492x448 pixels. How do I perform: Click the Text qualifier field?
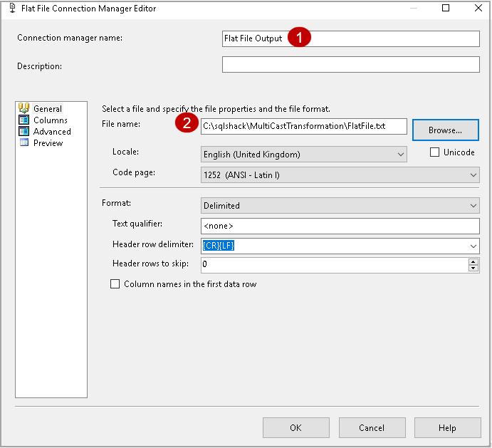pyautogui.click(x=340, y=226)
